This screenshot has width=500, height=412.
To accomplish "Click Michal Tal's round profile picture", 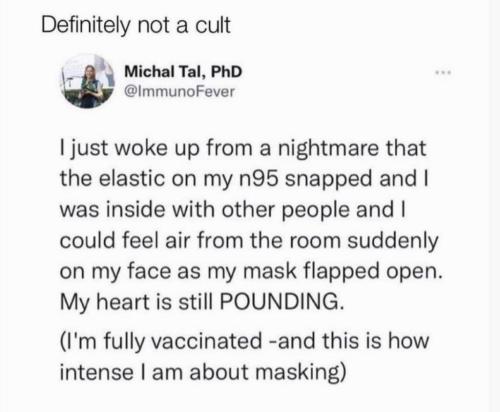I will tap(88, 81).
